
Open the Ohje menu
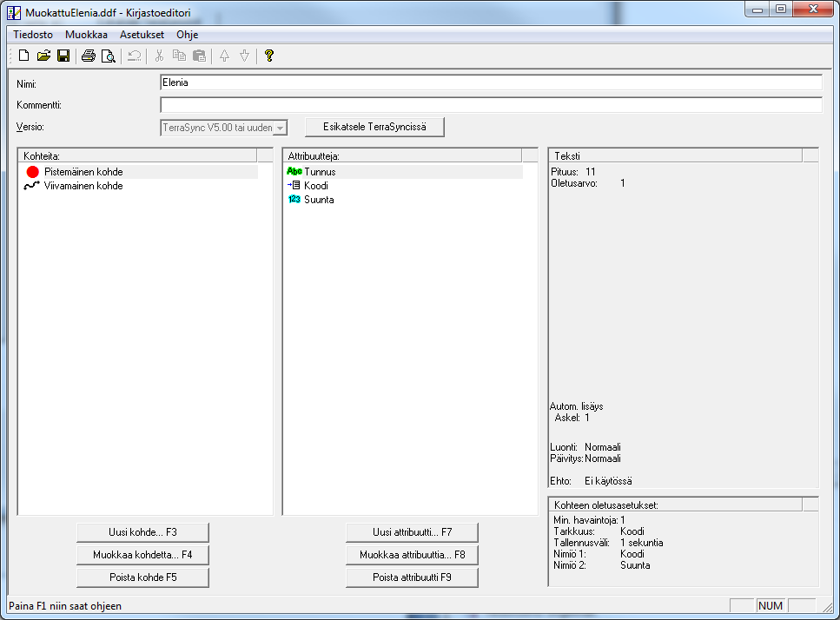(x=188, y=35)
